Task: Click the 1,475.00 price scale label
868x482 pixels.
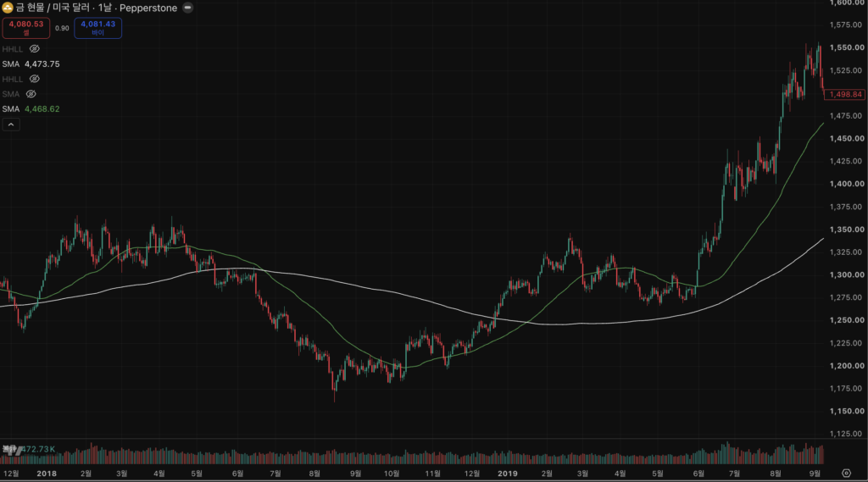Action: pyautogui.click(x=847, y=116)
